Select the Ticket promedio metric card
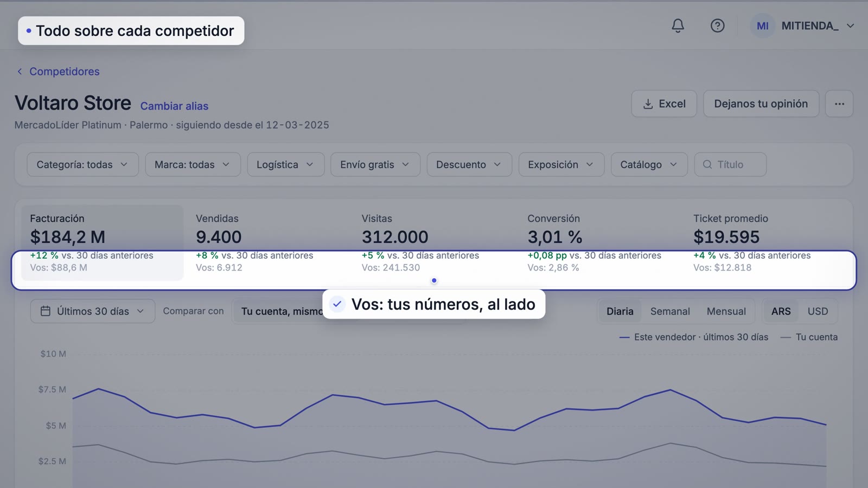 [x=765, y=242]
